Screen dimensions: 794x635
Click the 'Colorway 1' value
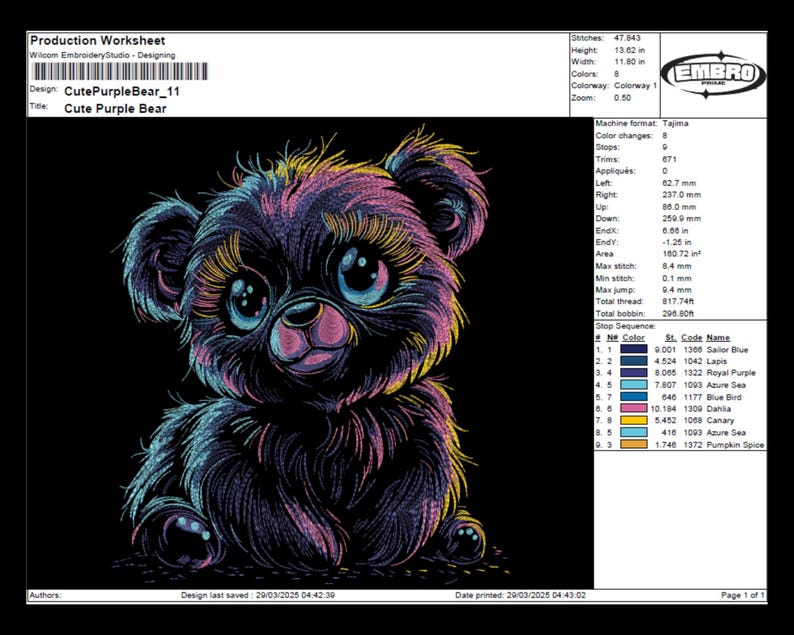pos(636,86)
